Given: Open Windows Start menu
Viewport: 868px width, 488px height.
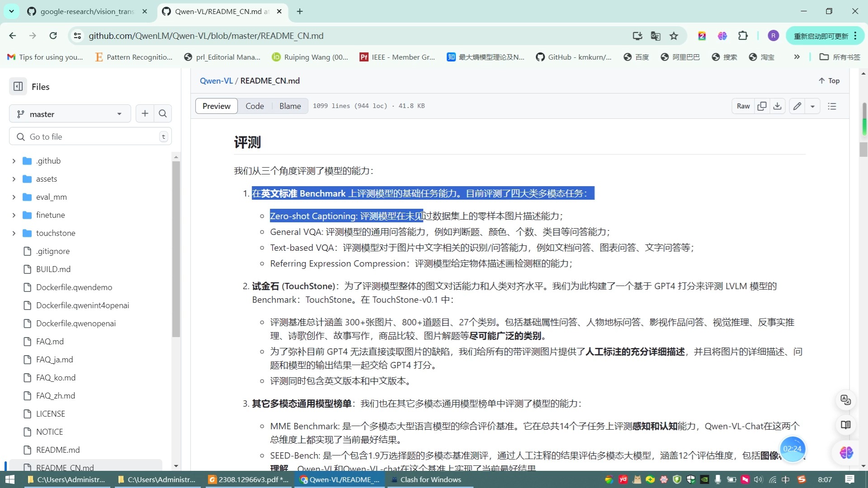Looking at the screenshot, I should click(x=10, y=479).
